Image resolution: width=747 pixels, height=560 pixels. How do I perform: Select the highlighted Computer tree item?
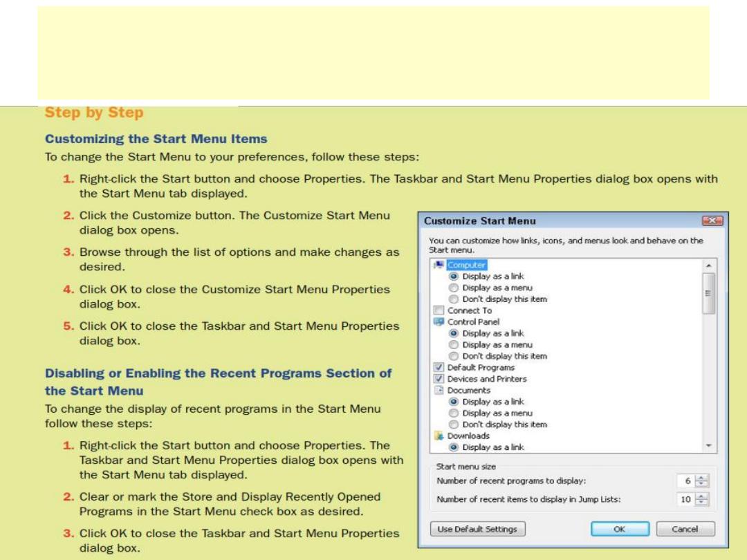466,265
